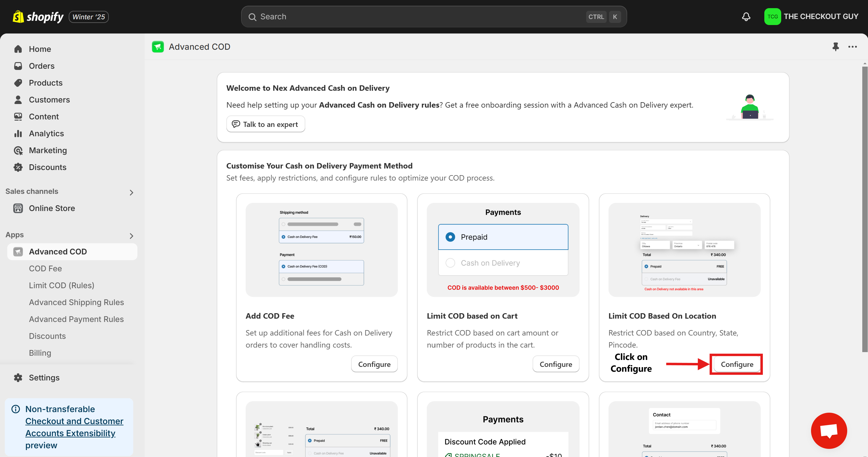This screenshot has height=457, width=868.
Task: Open the red chat support bubble
Action: coord(829,430)
